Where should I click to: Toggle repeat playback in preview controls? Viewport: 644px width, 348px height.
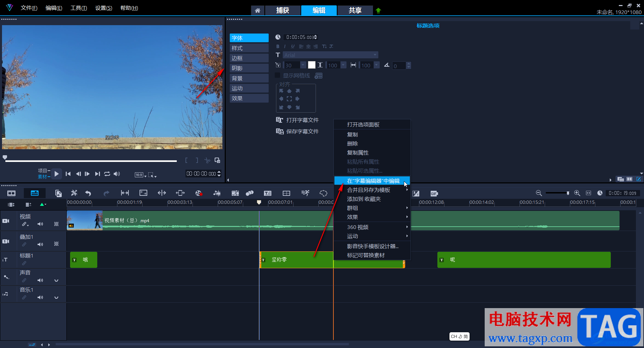[107, 174]
